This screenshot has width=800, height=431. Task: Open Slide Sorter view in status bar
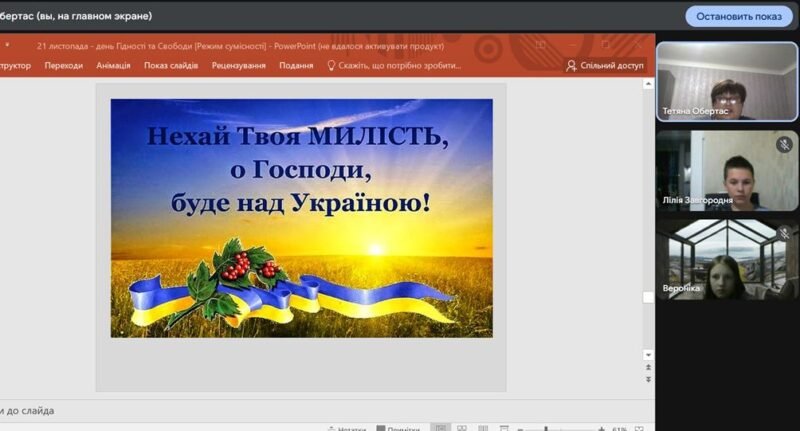click(x=463, y=428)
